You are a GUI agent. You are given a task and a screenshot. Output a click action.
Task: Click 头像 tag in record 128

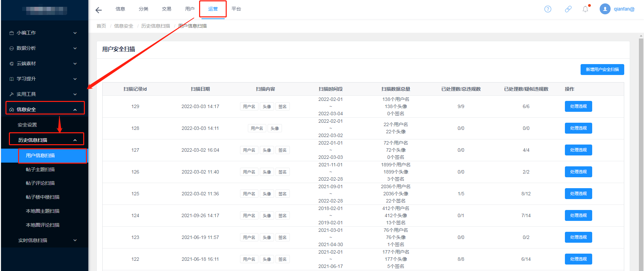tap(275, 128)
